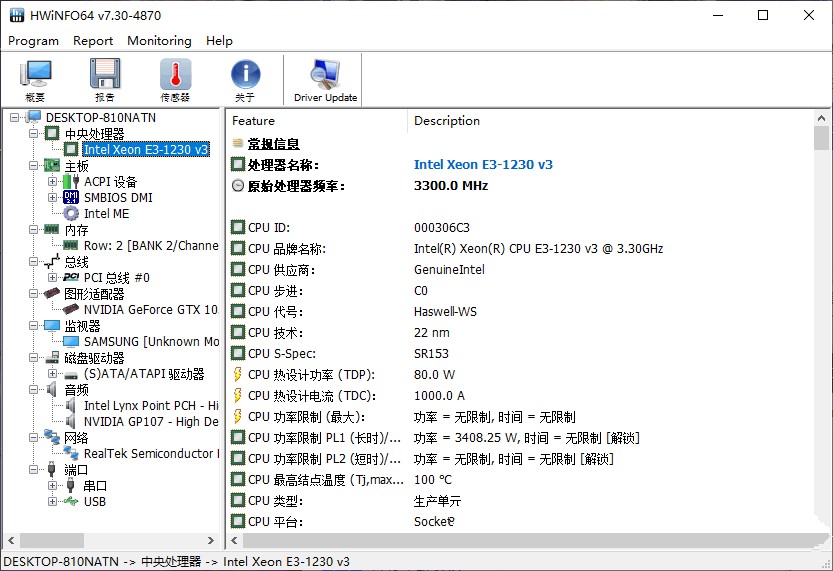Screen dimensions: 833x571
Task: Select Intel Xeon E3-1230 v3 tree item
Action: [146, 149]
